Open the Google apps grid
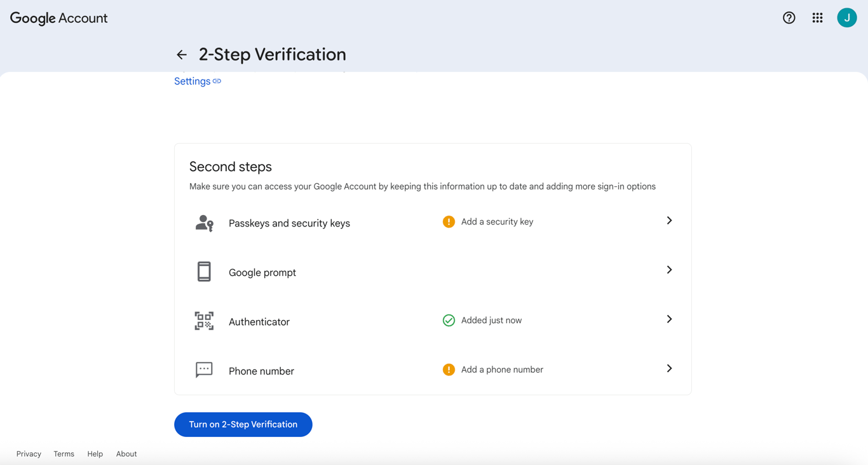Image resolution: width=868 pixels, height=465 pixels. [817, 18]
